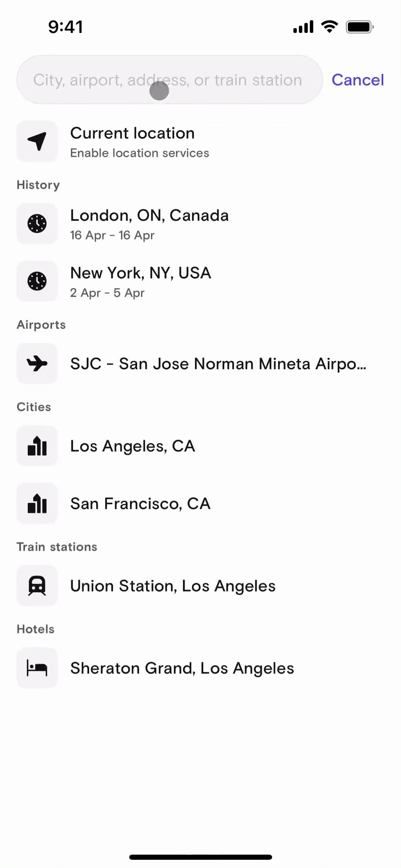Cancel the location search
This screenshot has height=868, width=401.
pyautogui.click(x=357, y=80)
